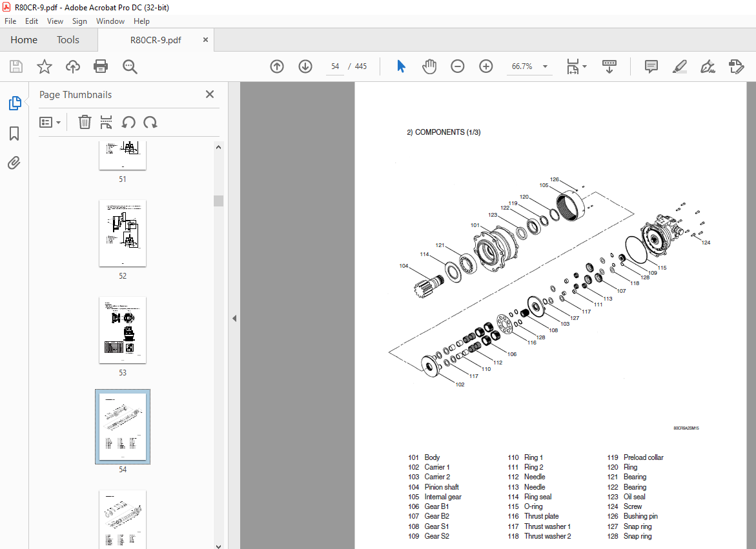Click the page number field
756x549 pixels.
pyautogui.click(x=335, y=66)
